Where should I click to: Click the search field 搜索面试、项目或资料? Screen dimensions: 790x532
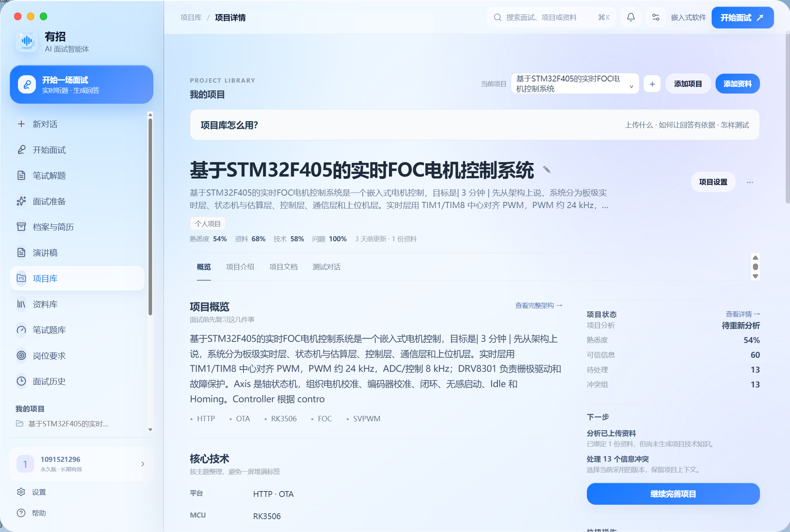(551, 18)
